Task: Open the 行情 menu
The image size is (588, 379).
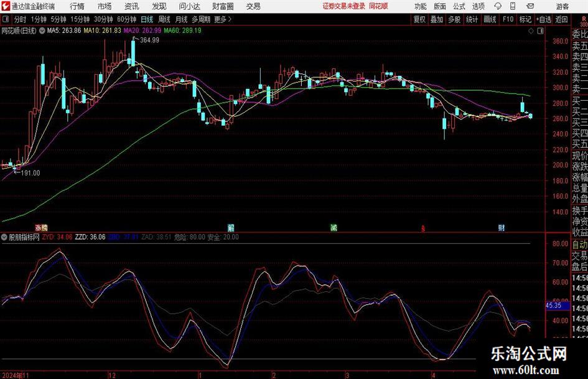Action: (77, 6)
